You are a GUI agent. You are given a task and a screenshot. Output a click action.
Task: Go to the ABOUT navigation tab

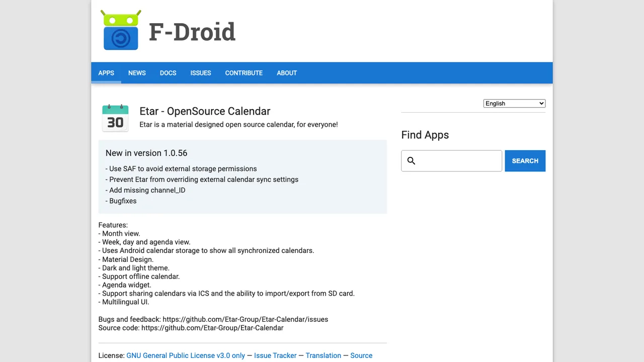(287, 73)
